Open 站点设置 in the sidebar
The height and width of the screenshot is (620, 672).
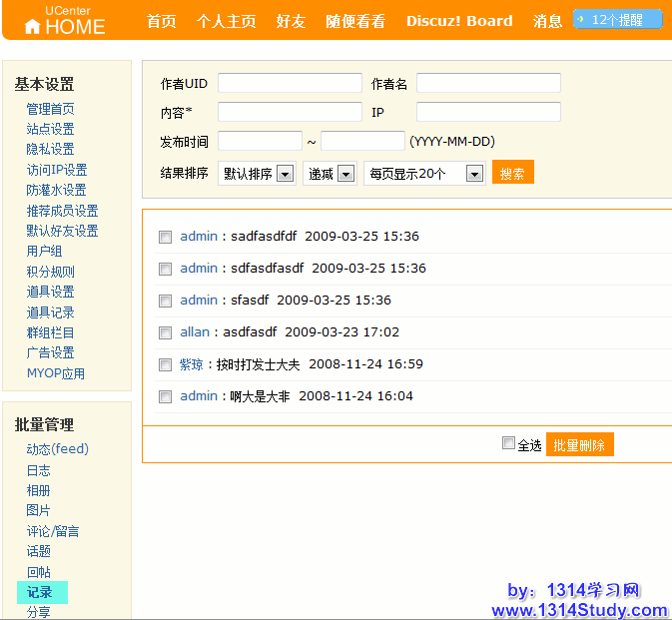point(50,129)
